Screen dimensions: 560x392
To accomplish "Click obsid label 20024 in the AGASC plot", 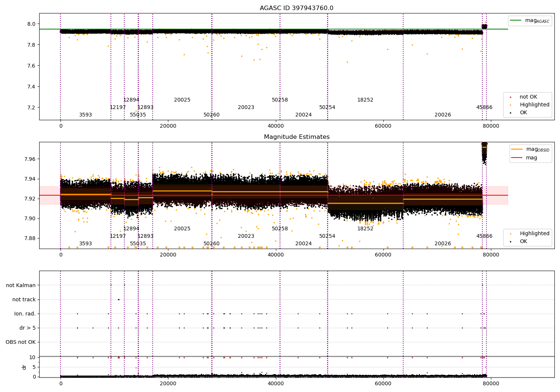I will point(304,115).
